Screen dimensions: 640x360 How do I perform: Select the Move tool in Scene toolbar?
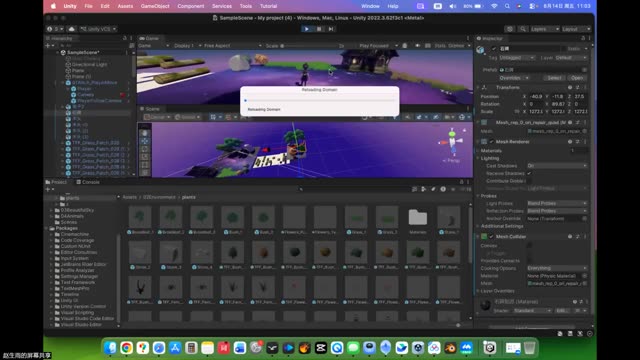(144, 141)
